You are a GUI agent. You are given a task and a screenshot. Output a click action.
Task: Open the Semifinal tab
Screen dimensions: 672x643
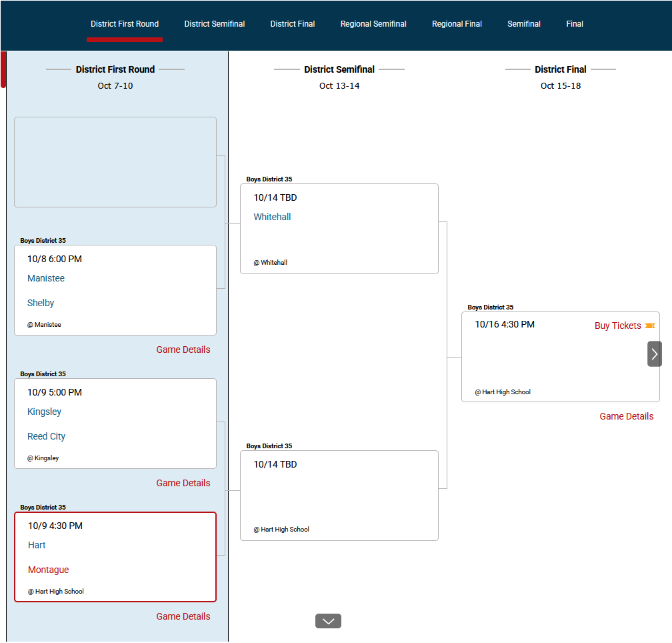(524, 24)
